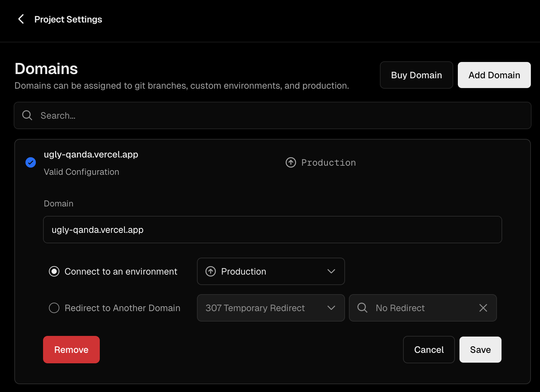540x392 pixels.
Task: Click the Domains page heading
Action: point(46,69)
